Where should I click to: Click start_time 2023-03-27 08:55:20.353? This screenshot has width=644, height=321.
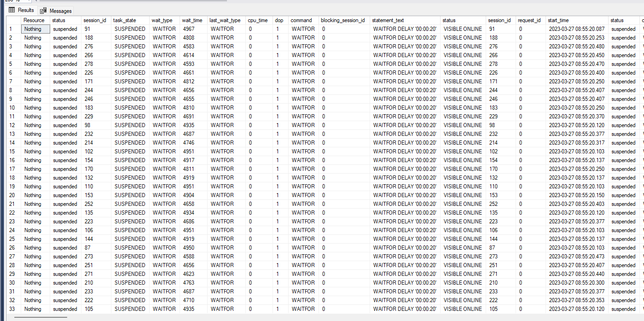coord(577,300)
